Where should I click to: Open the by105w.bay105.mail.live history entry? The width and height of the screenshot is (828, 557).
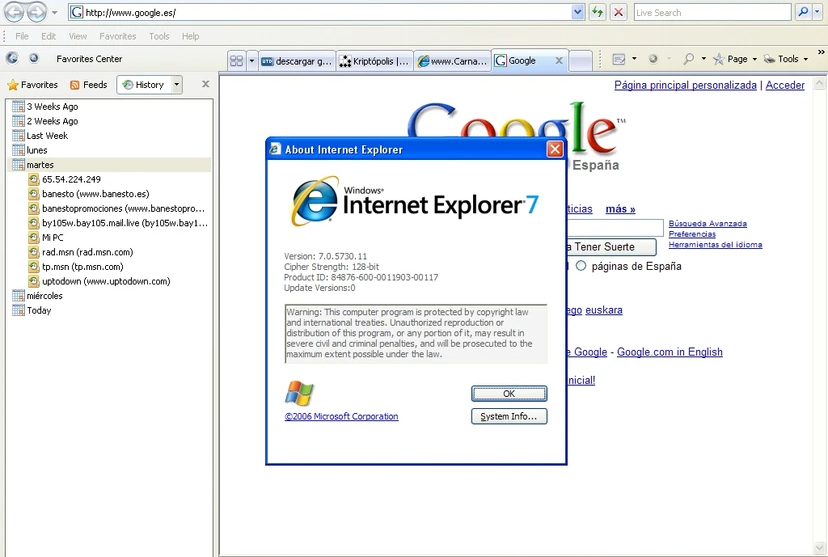click(x=118, y=223)
